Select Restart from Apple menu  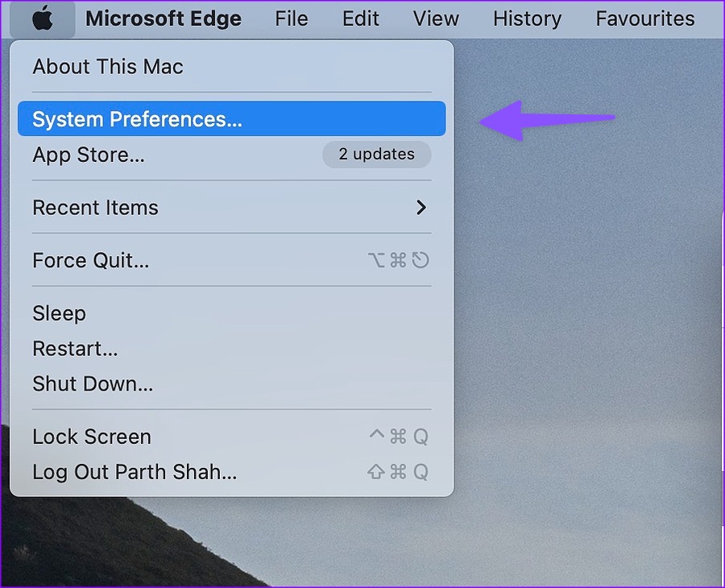[x=232, y=349]
